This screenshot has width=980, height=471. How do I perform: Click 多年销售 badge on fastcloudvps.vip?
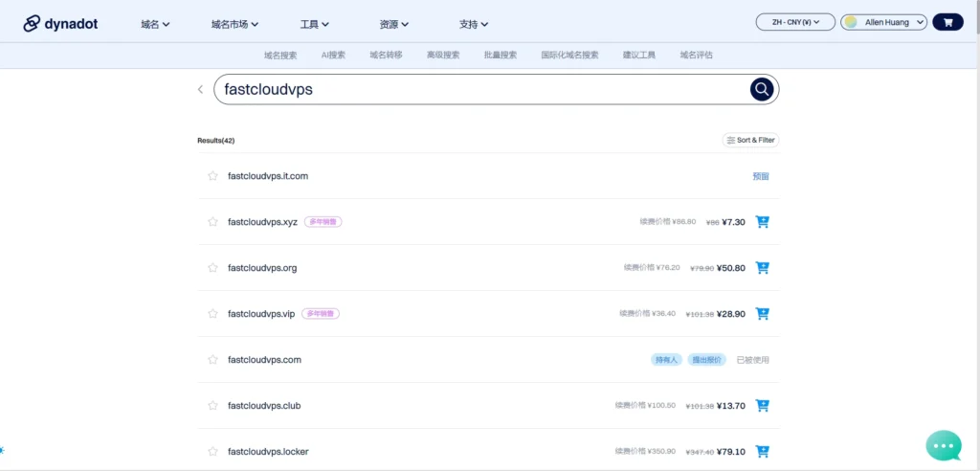pos(321,313)
